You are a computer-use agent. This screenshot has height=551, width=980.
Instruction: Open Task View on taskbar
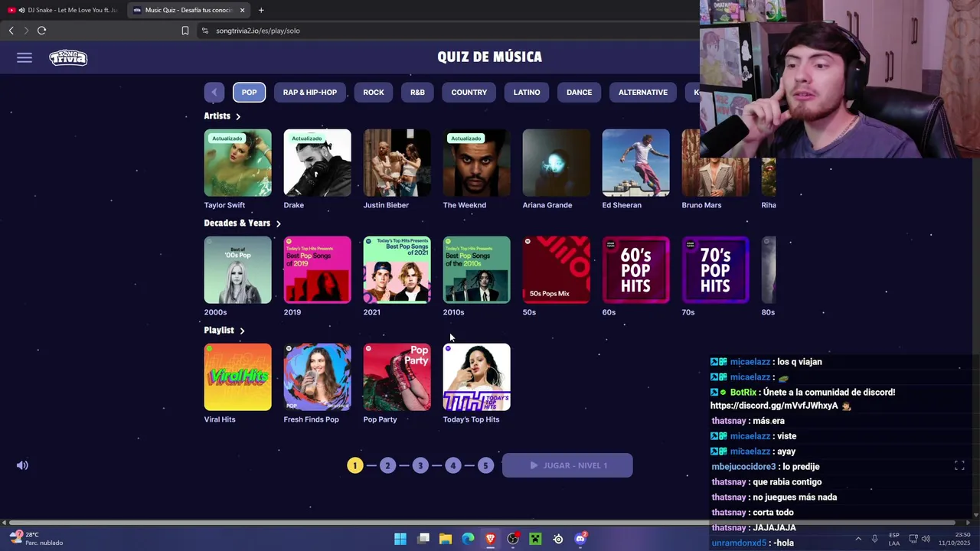coord(423,539)
